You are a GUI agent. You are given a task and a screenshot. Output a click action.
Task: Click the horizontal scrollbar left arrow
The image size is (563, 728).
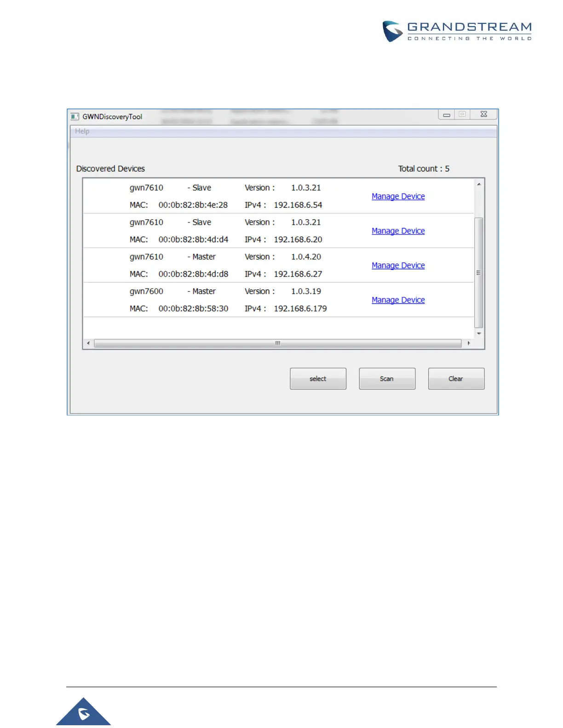88,343
